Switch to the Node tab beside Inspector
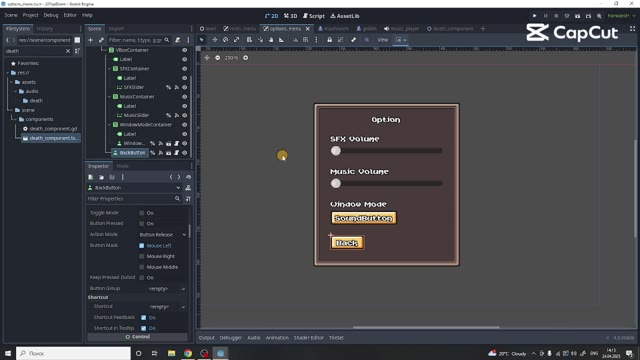The image size is (640, 360). point(122,166)
